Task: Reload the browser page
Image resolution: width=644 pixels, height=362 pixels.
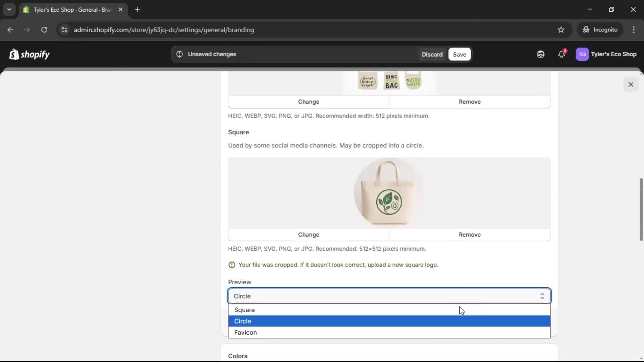Action: pos(44,30)
